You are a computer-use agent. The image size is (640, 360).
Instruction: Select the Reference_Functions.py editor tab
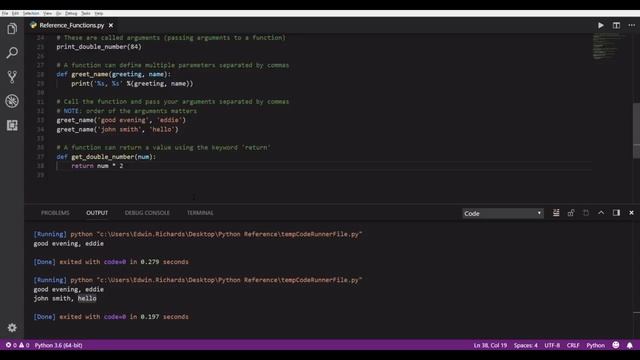tap(71, 25)
